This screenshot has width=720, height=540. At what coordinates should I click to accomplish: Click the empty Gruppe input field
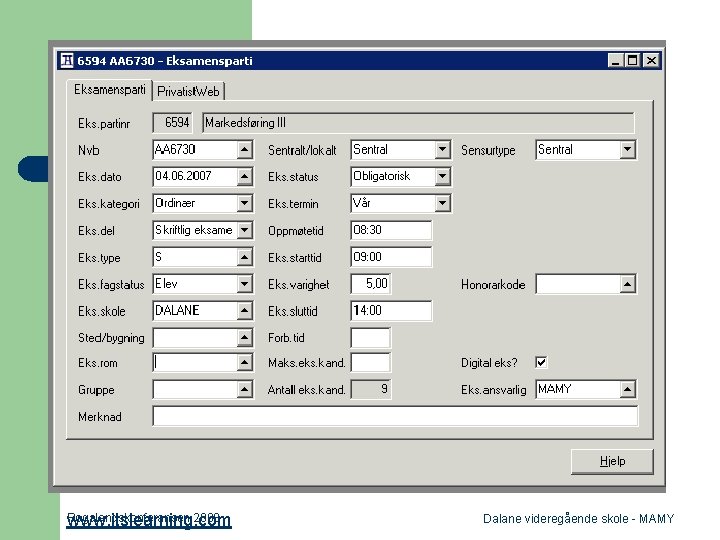tap(195, 390)
